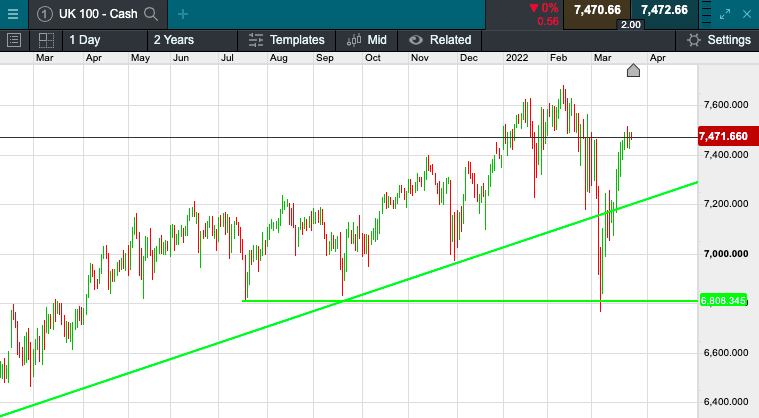Select the green 6,808.345 horizontal line label
Screen dimensions: 759x418
pyautogui.click(x=724, y=301)
